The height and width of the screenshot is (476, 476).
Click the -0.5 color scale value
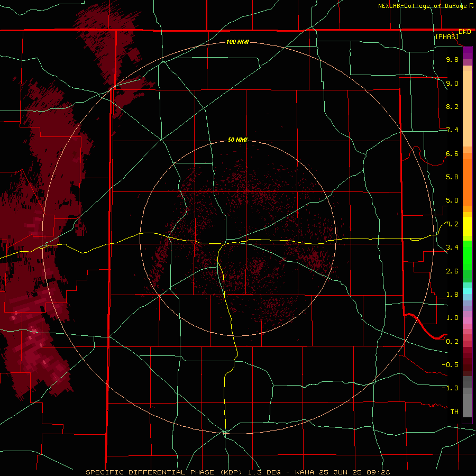click(x=450, y=365)
